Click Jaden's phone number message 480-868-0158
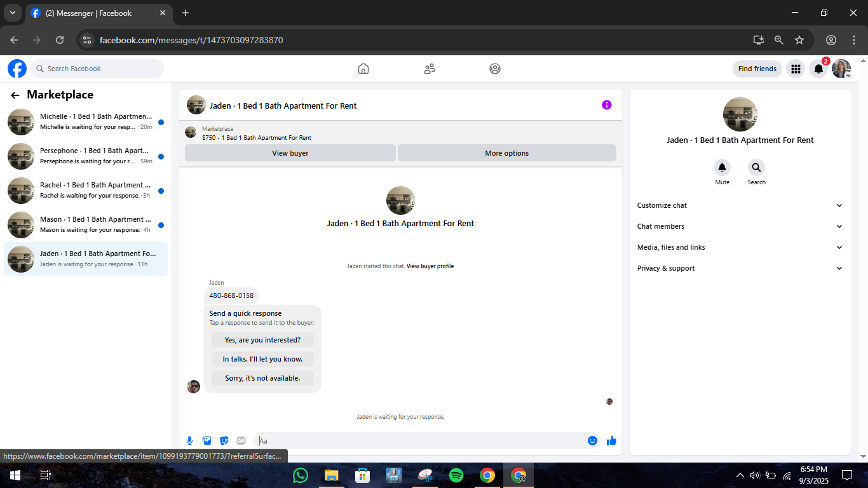Screen dimensions: 868x488 coord(231,295)
